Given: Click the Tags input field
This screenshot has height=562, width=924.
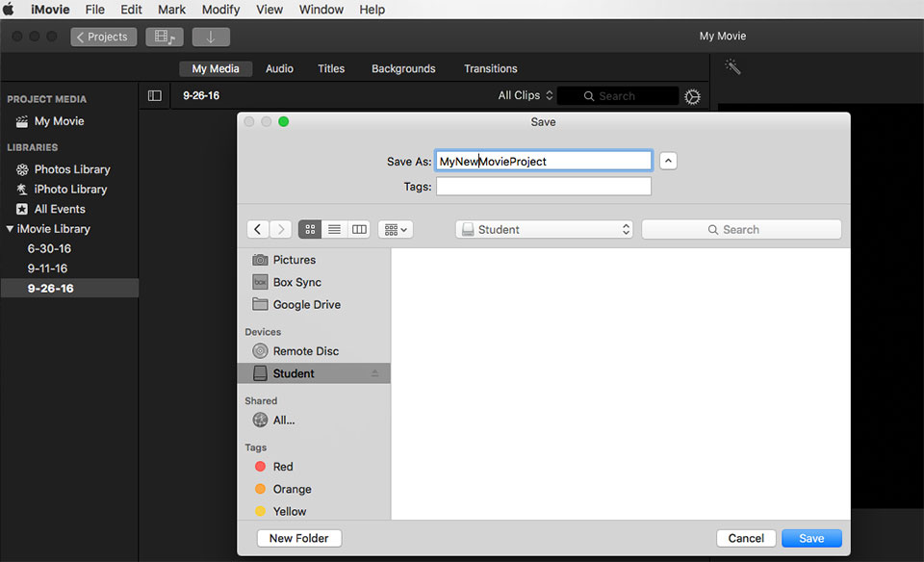Looking at the screenshot, I should pyautogui.click(x=544, y=186).
